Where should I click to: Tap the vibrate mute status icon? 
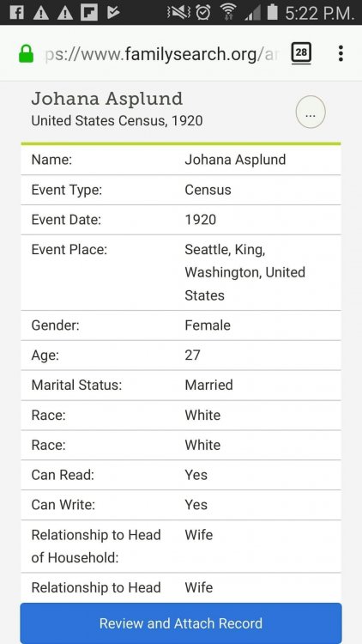pyautogui.click(x=179, y=13)
